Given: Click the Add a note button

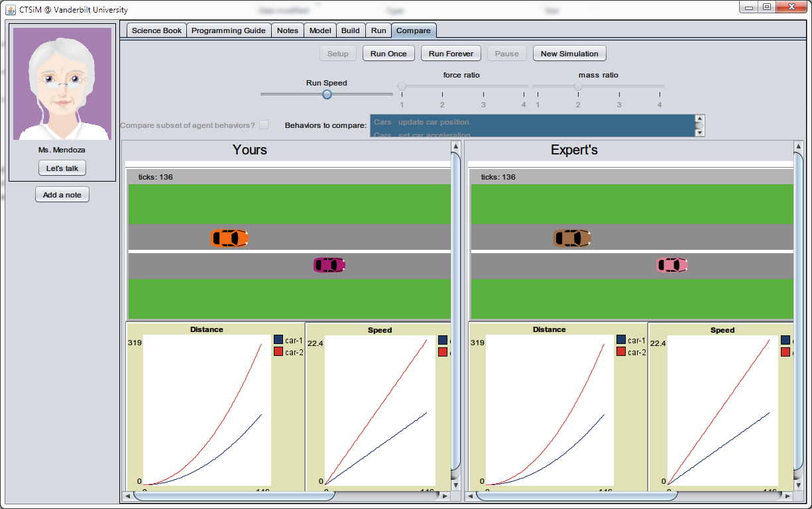Looking at the screenshot, I should coord(62,194).
